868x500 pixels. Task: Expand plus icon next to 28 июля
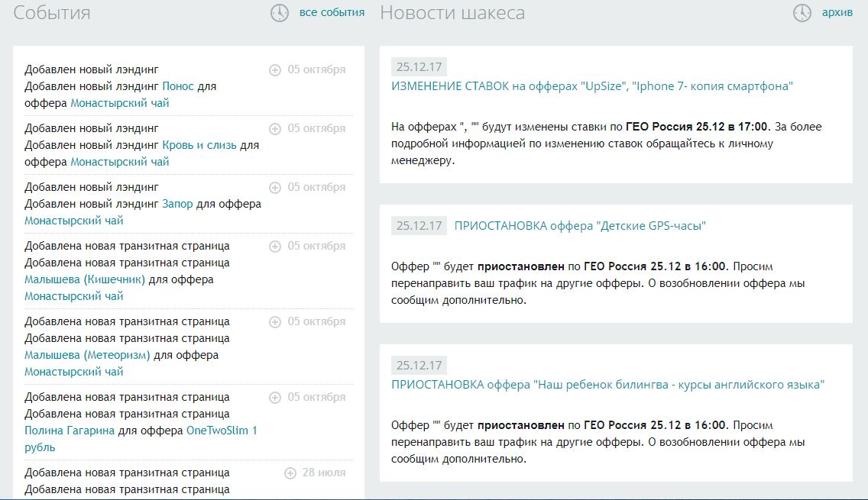click(290, 473)
